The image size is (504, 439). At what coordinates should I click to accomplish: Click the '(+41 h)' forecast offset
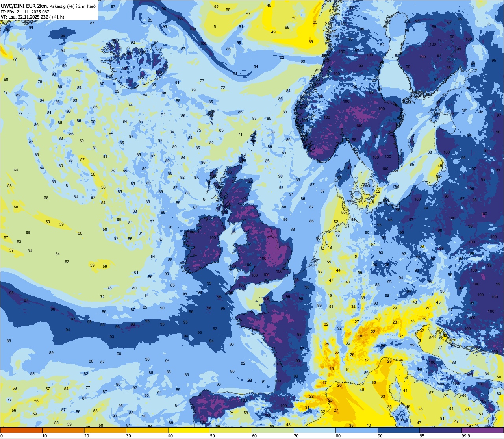pyautogui.click(x=57, y=17)
